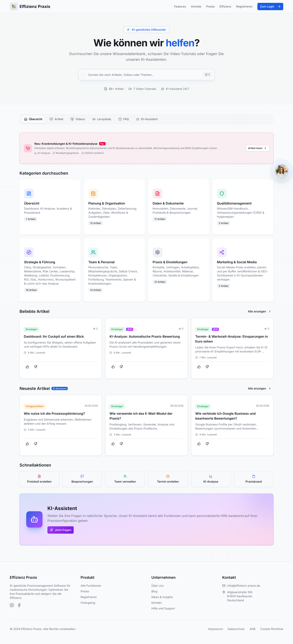This screenshot has width=293, height=644.
Task: Open the Planung & Organisation calendar icon
Action: point(93,194)
